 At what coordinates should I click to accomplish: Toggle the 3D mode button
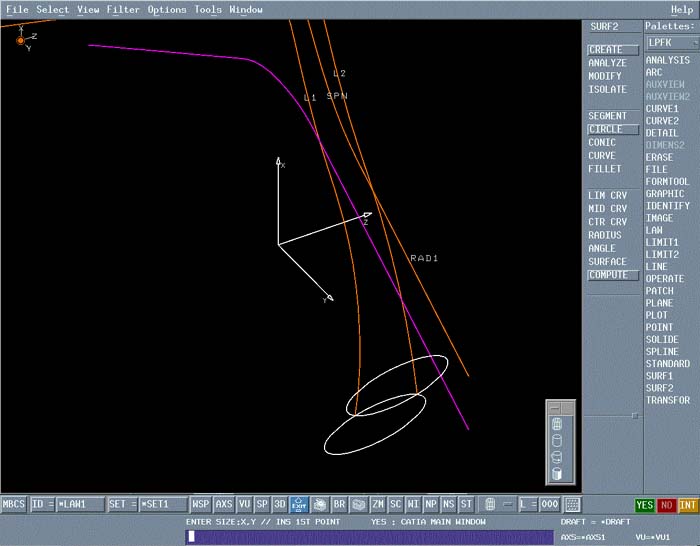point(280,505)
